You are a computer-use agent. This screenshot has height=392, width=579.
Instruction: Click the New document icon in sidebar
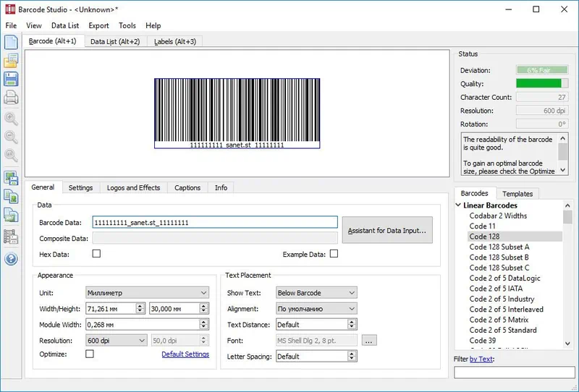[11, 42]
